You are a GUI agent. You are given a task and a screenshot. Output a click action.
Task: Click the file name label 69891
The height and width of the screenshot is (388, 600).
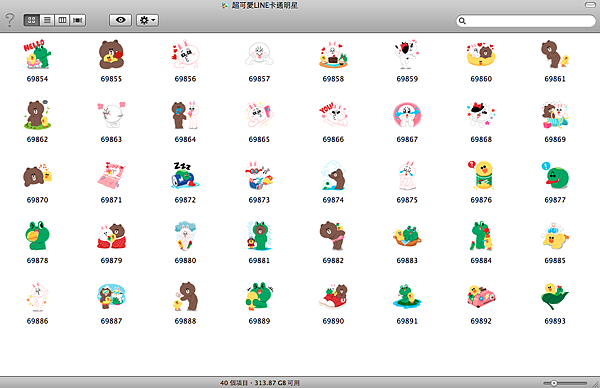pyautogui.click(x=407, y=321)
